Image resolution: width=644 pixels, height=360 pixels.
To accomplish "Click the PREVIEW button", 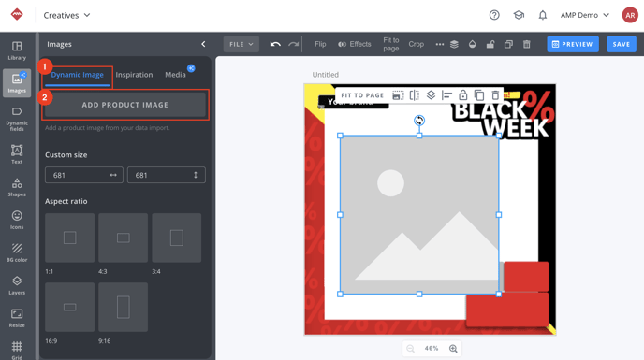I will click(x=573, y=44).
